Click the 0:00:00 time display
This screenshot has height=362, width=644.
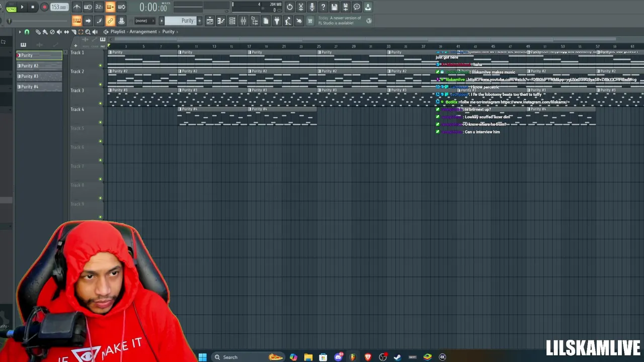click(153, 8)
